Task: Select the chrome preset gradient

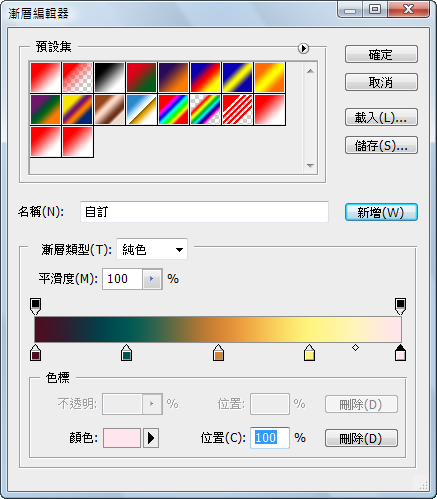Action: point(142,109)
